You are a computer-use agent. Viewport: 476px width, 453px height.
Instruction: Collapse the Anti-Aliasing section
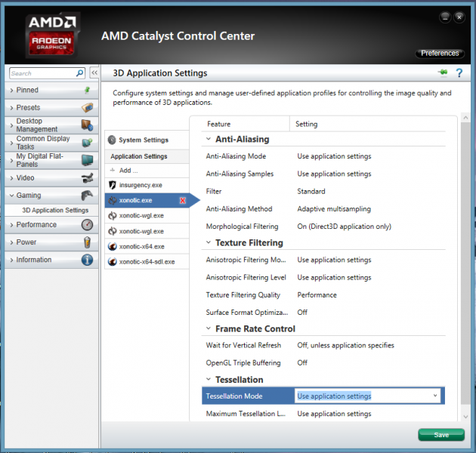click(x=208, y=139)
